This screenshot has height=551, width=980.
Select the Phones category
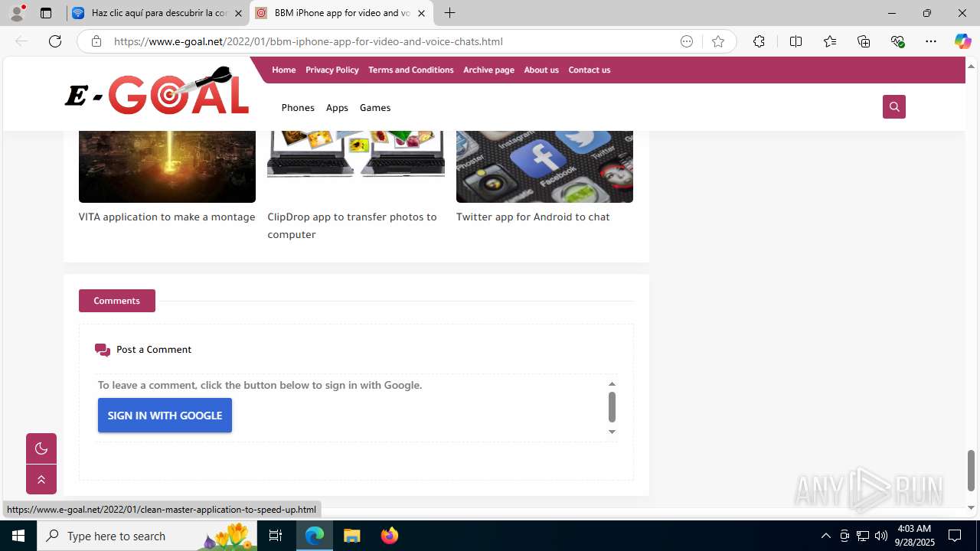pyautogui.click(x=298, y=108)
